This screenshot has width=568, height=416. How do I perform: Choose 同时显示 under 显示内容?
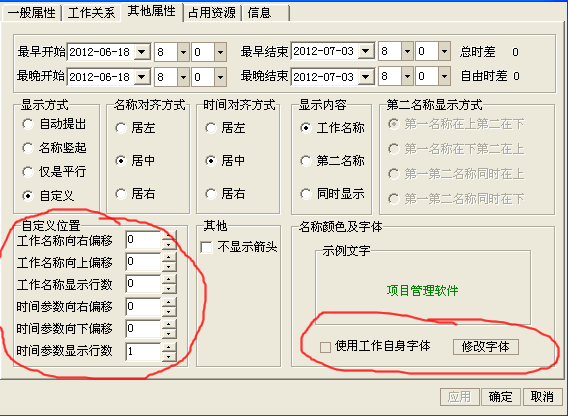coord(306,194)
